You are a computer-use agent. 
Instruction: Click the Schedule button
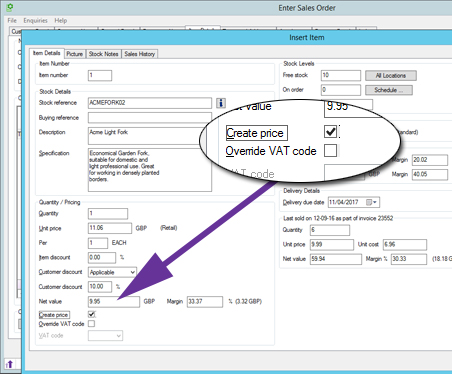pos(389,90)
